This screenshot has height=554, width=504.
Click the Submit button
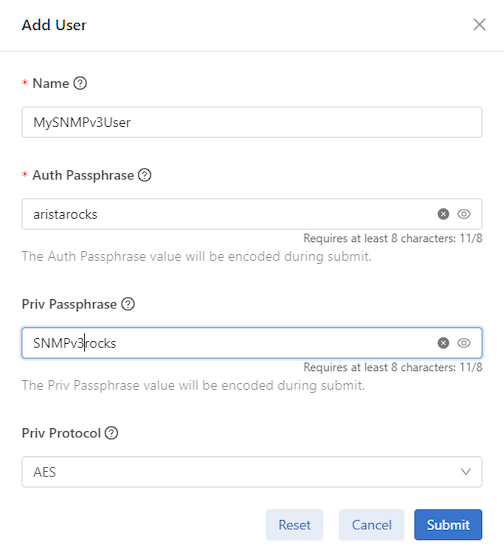click(448, 525)
